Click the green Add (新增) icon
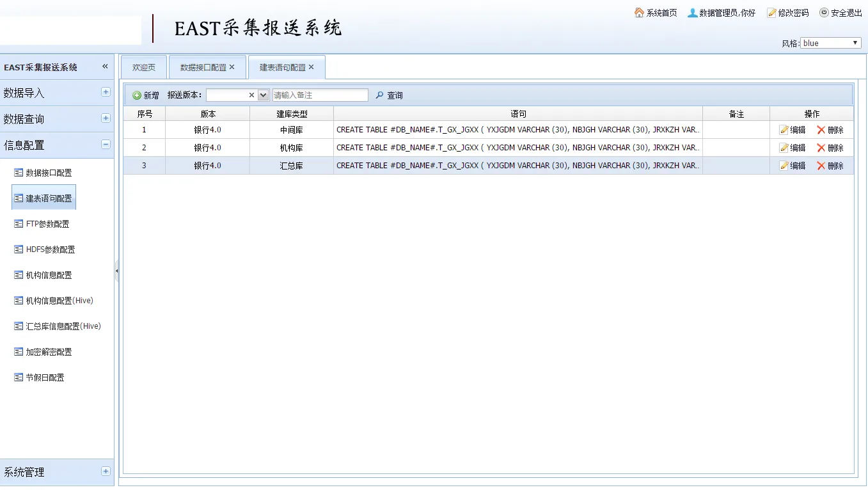Screen dimensions: 868x490 (x=137, y=95)
